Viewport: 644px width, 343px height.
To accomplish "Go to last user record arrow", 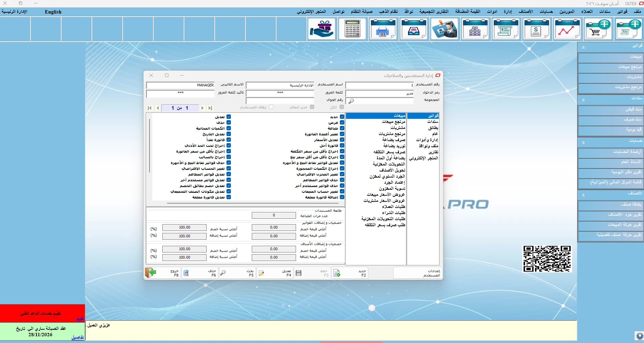I will pos(210,108).
